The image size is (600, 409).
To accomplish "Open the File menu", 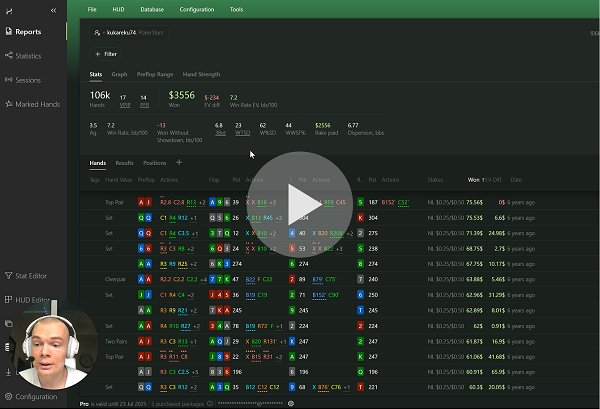I will 92,8.
